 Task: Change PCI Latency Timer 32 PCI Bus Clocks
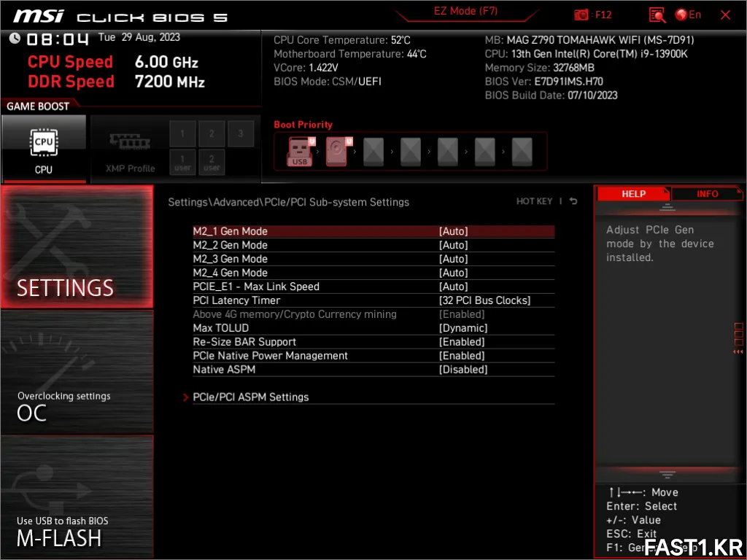(484, 300)
